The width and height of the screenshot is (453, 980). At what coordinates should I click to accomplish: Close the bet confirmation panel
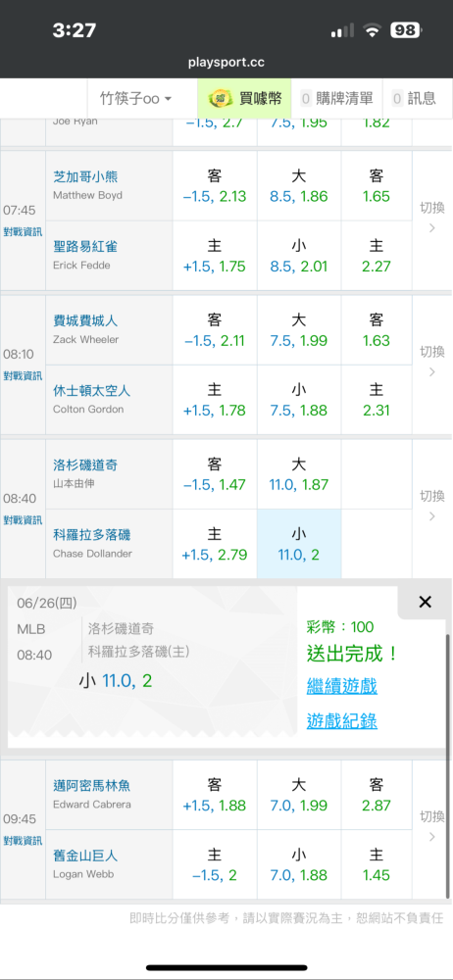pos(425,602)
